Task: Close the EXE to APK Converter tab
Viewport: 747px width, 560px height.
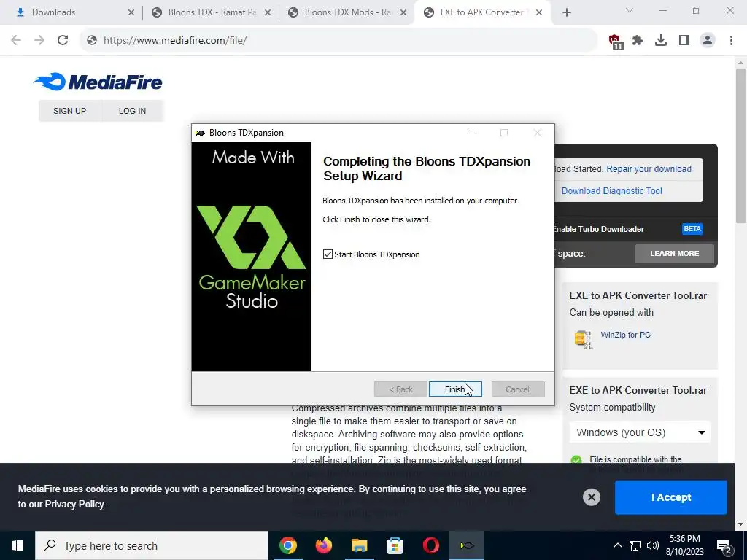Action: 539,12
